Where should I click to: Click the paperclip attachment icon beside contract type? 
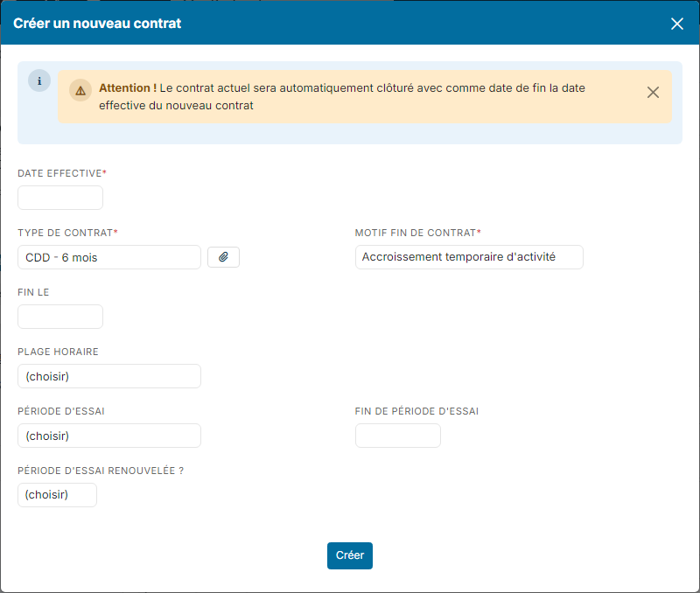tap(223, 257)
